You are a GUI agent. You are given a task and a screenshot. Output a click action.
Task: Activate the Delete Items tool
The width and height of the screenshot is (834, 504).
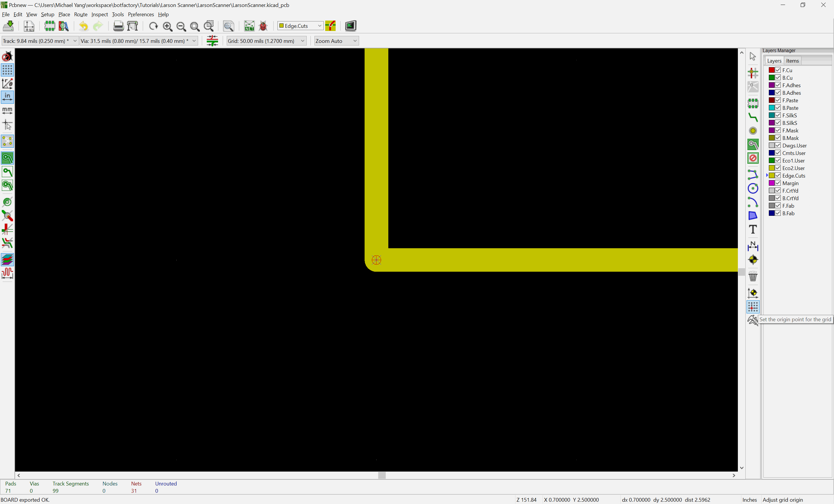click(x=753, y=277)
